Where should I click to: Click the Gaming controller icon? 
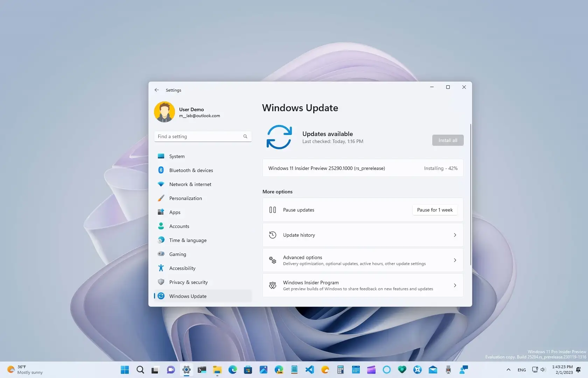(x=161, y=254)
